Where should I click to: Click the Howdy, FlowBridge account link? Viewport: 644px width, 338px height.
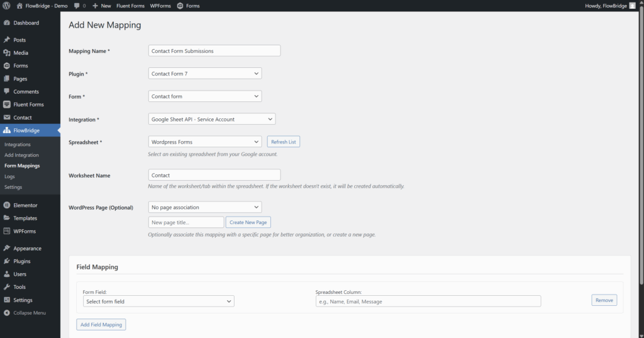click(x=606, y=6)
